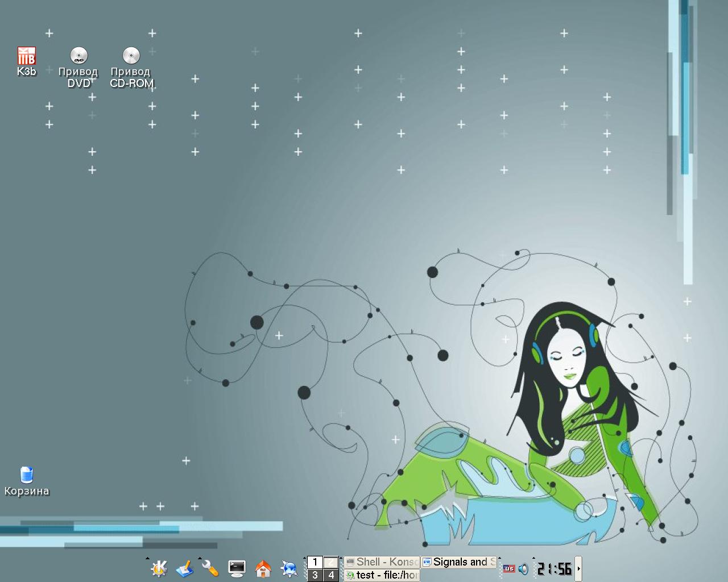Switch to virtual desktop 3
Viewport: 728px width, 582px height.
pos(315,575)
